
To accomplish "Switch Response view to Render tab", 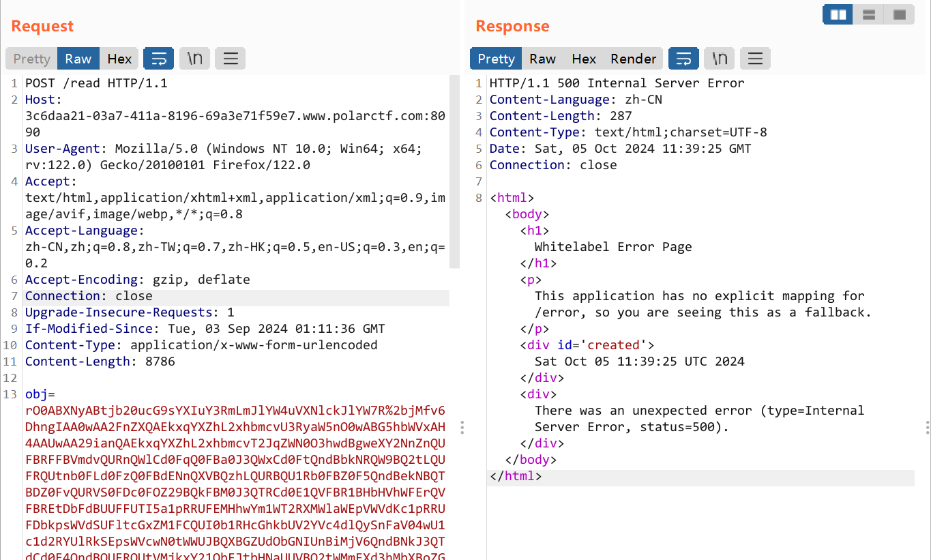I will click(x=634, y=59).
